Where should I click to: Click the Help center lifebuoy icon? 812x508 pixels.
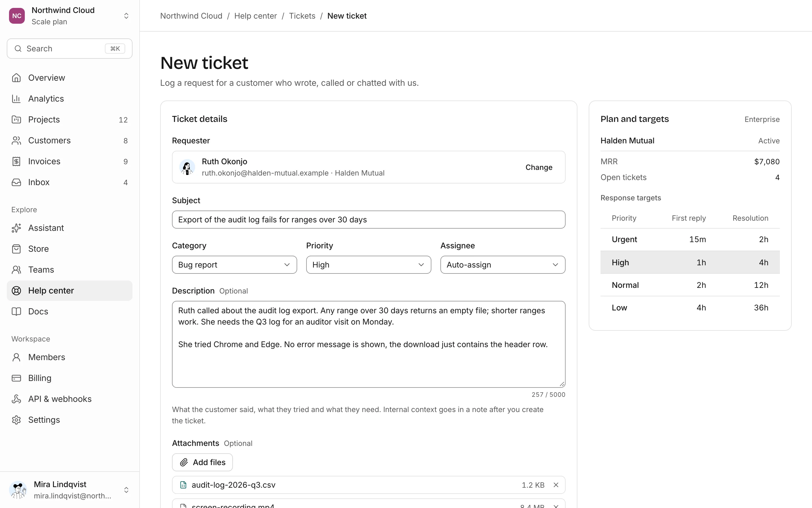pos(16,291)
